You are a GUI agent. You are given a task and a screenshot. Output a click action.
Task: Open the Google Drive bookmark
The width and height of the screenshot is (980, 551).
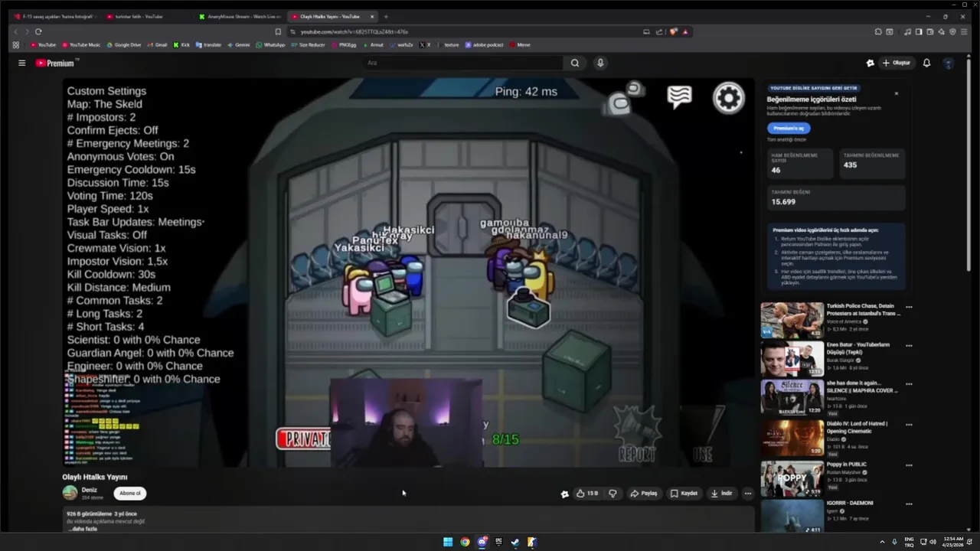[x=124, y=45]
